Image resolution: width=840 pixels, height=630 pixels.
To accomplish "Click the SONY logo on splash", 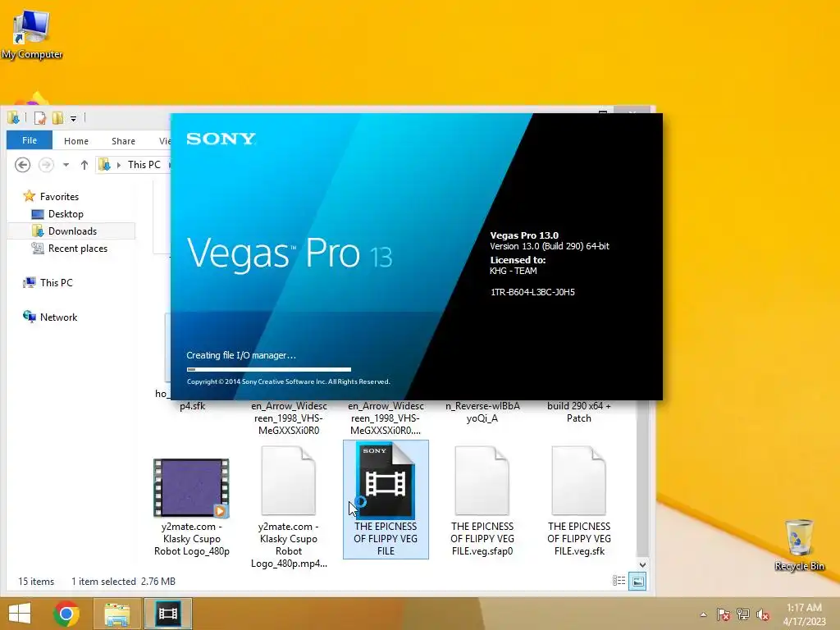I will click(221, 139).
